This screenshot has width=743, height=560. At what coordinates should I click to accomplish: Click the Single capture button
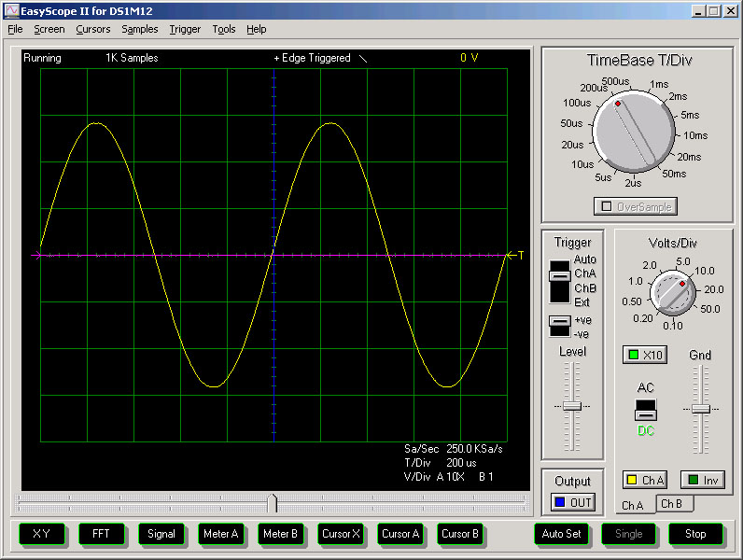click(x=628, y=534)
